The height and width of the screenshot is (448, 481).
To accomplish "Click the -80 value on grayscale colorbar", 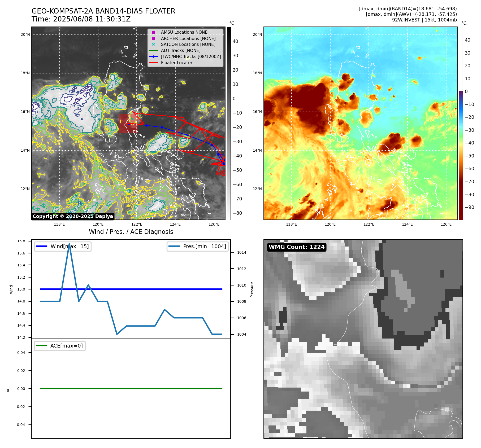I will click(237, 213).
